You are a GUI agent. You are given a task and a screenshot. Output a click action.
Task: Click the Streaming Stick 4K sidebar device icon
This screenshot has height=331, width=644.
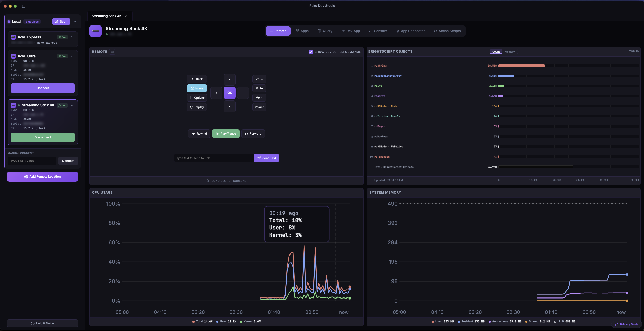pyautogui.click(x=13, y=105)
